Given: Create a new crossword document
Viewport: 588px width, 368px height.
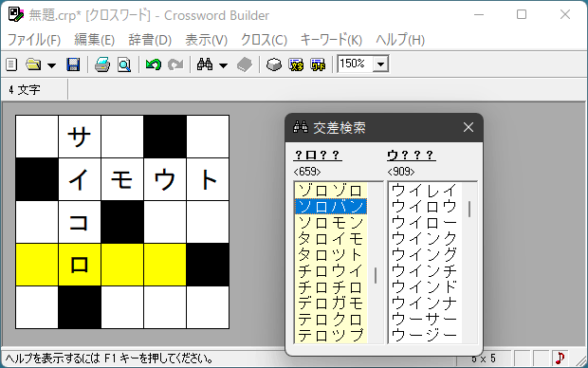Looking at the screenshot, I should click(11, 64).
